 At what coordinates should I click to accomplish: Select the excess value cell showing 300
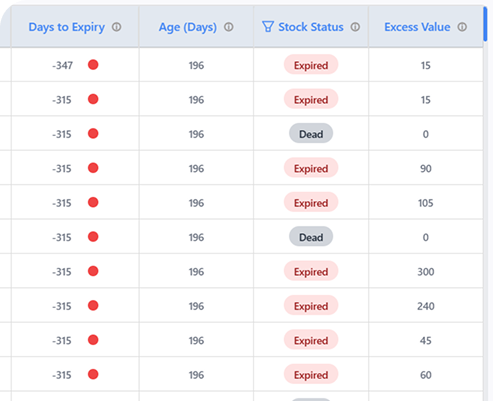click(426, 271)
